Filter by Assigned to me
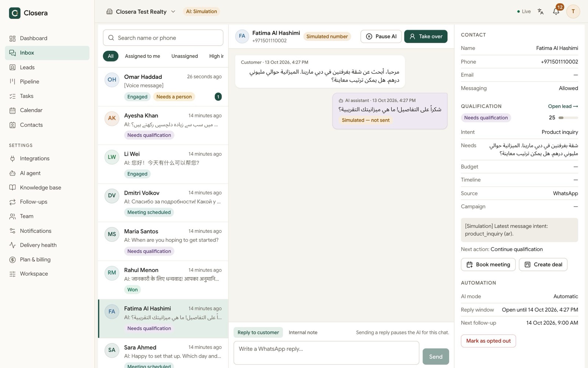Image resolution: width=588 pixels, height=368 pixels. 142,56
